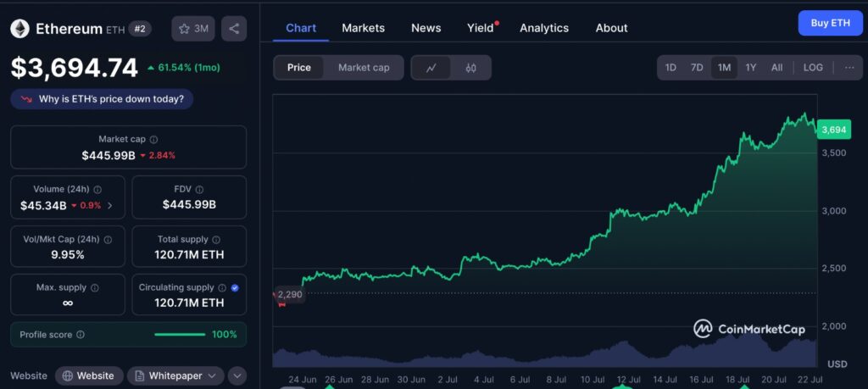Open the News tab
This screenshot has width=868, height=389.
click(x=426, y=28)
